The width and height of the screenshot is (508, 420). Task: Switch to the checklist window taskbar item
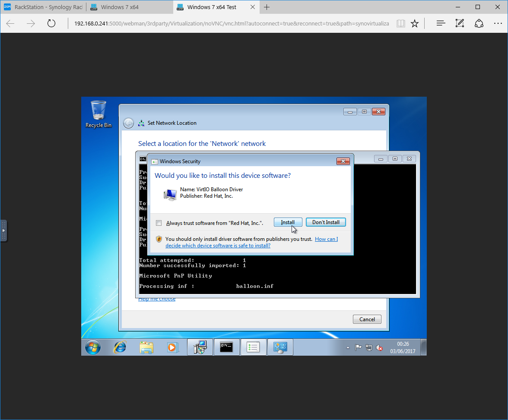click(x=253, y=347)
